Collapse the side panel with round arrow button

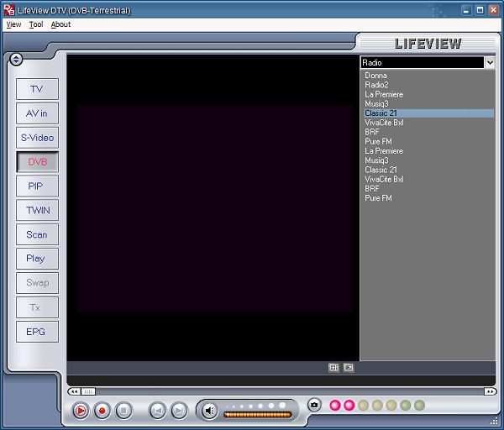pos(17,59)
